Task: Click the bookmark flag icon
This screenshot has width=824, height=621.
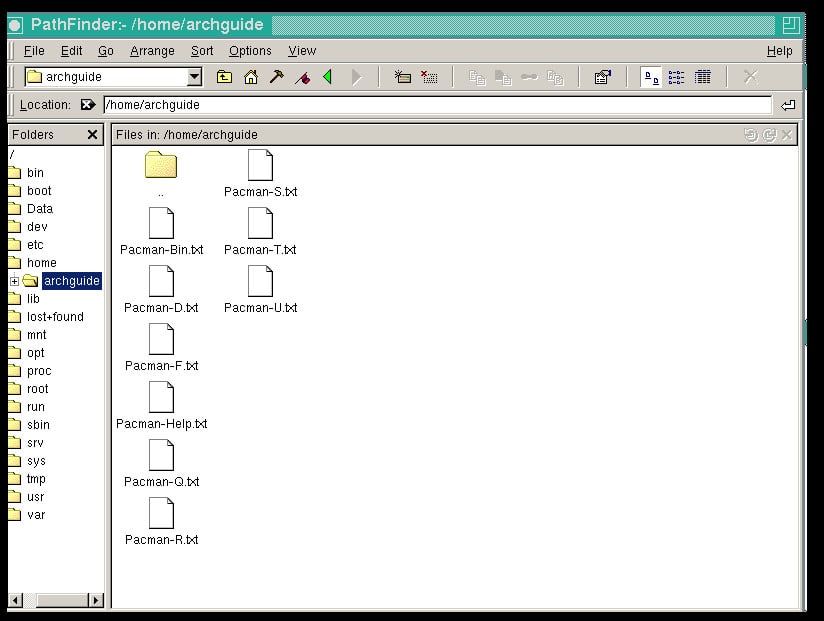Action: pos(303,78)
